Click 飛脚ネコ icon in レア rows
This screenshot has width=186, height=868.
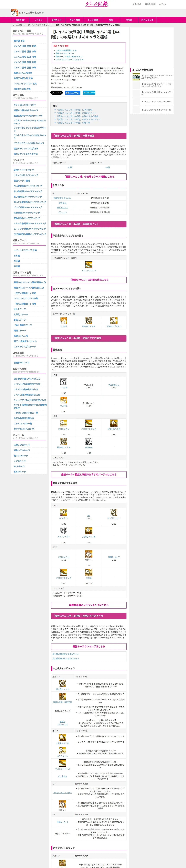click(62, 804)
